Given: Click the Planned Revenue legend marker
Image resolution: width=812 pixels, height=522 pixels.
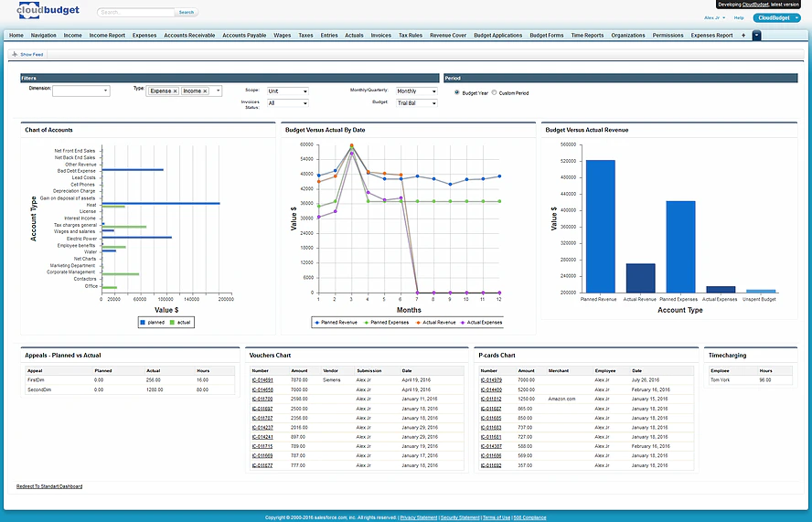Looking at the screenshot, I should click(317, 322).
